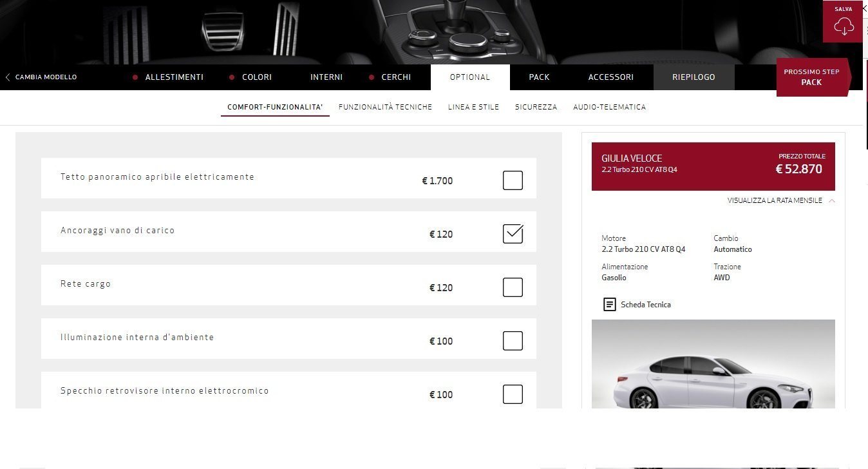Click the Salva cloud download icon
The image size is (868, 469).
(x=843, y=26)
